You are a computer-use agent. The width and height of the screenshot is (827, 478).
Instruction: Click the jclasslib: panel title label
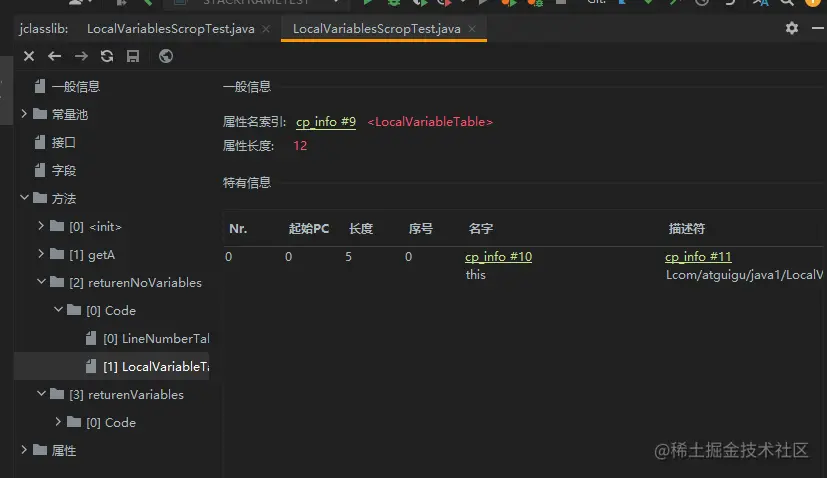pyautogui.click(x=44, y=29)
